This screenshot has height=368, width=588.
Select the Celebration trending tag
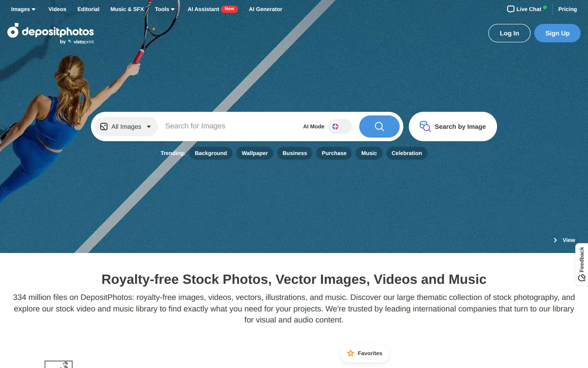pyautogui.click(x=407, y=153)
